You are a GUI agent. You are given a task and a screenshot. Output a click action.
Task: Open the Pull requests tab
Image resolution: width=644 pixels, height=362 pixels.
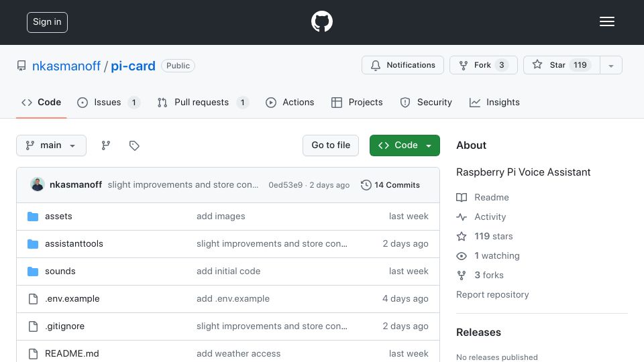coord(203,102)
